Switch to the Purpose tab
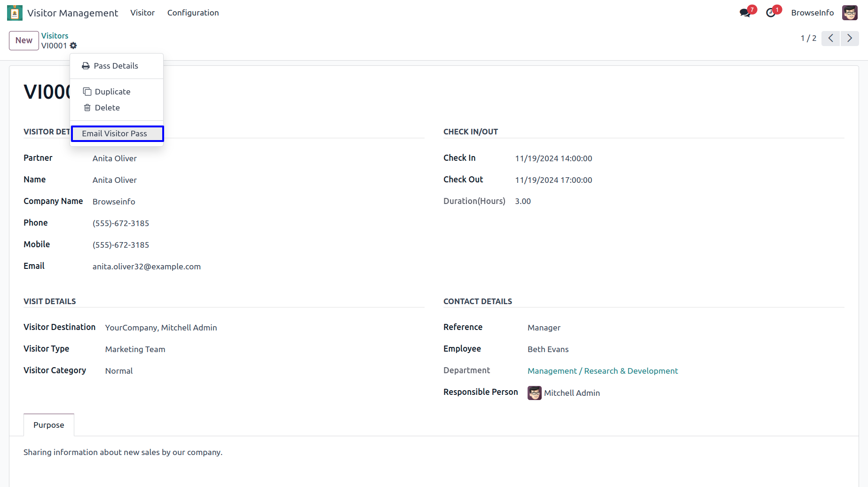 49,425
